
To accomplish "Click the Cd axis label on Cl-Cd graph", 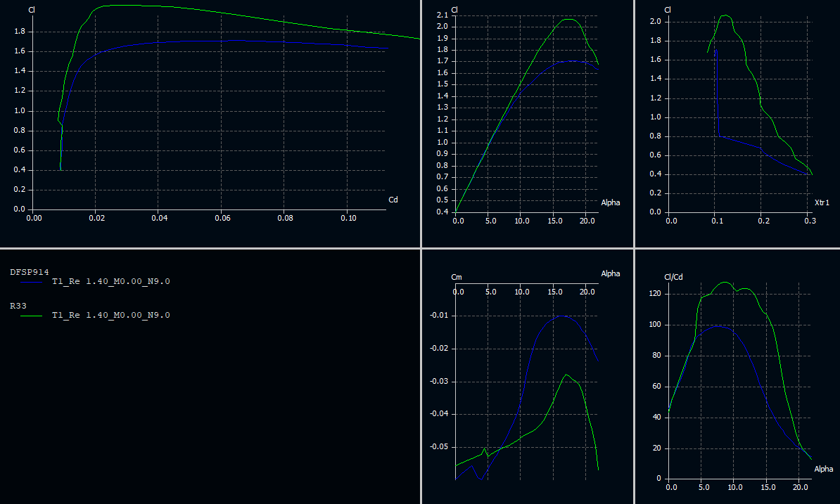I will (x=393, y=200).
